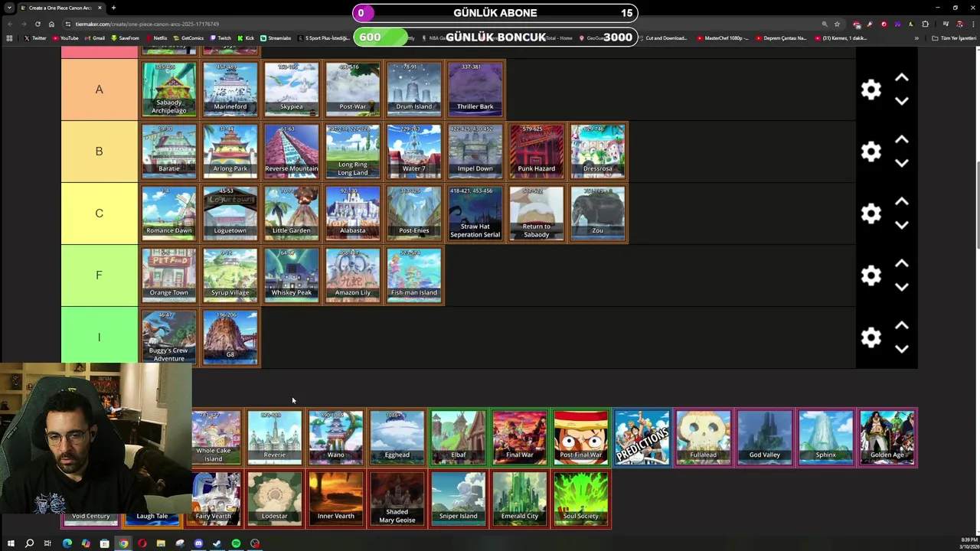Pick the Elbaf tile from unranked pool
Image resolution: width=980 pixels, height=551 pixels.
pyautogui.click(x=458, y=438)
